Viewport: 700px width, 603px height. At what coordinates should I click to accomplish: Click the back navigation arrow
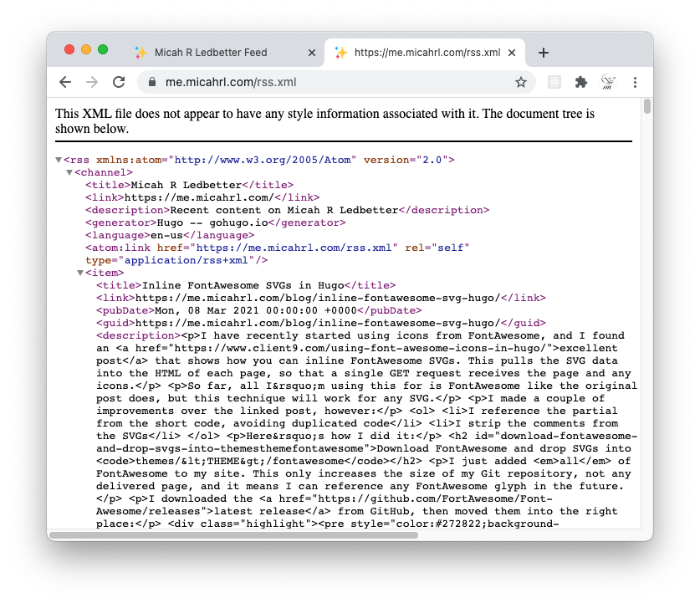(65, 82)
